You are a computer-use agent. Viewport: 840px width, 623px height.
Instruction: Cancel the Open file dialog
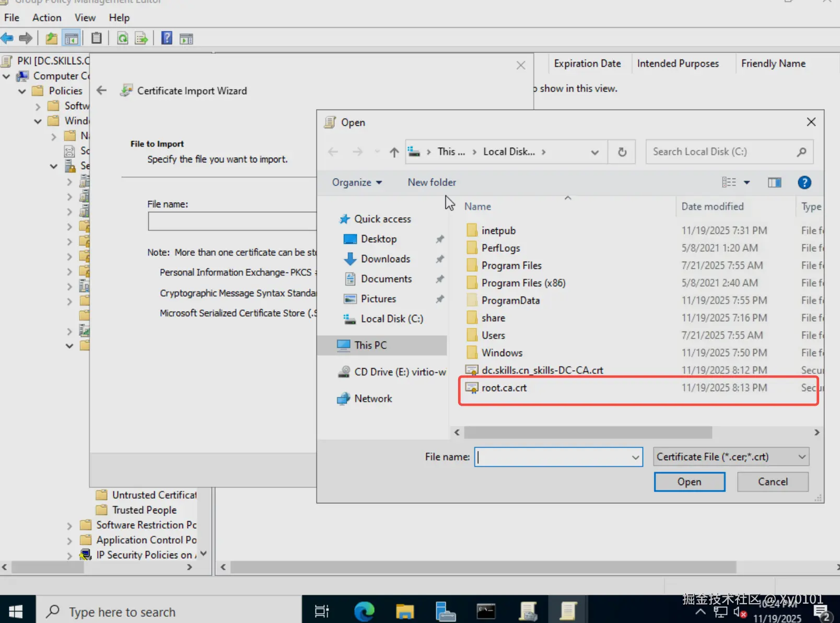[x=773, y=482]
